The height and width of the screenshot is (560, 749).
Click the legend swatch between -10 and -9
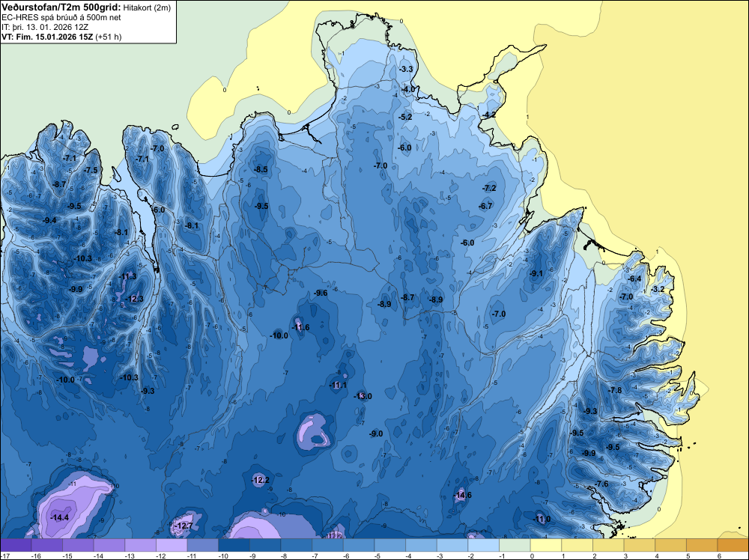(234, 545)
